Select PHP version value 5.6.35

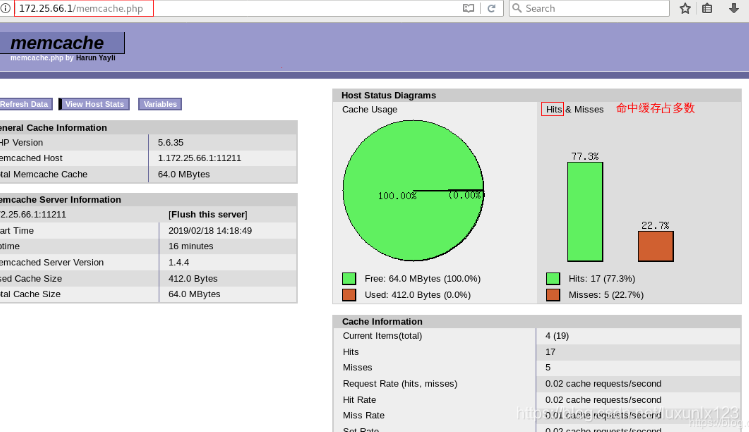pos(171,142)
